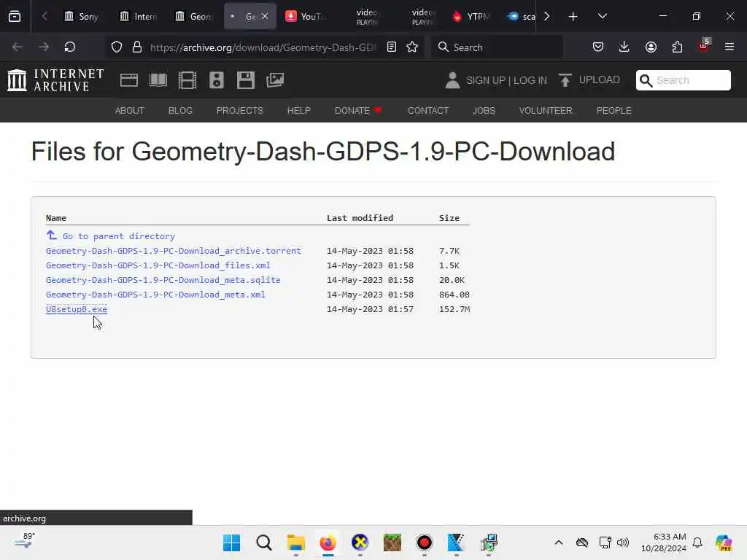Navigate back in browser history
The image size is (747, 560).
click(x=18, y=47)
